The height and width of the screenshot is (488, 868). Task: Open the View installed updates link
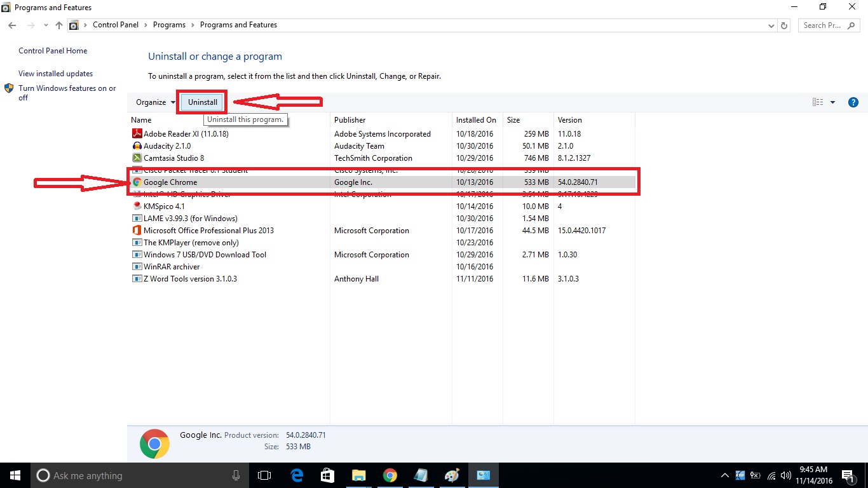pos(55,74)
